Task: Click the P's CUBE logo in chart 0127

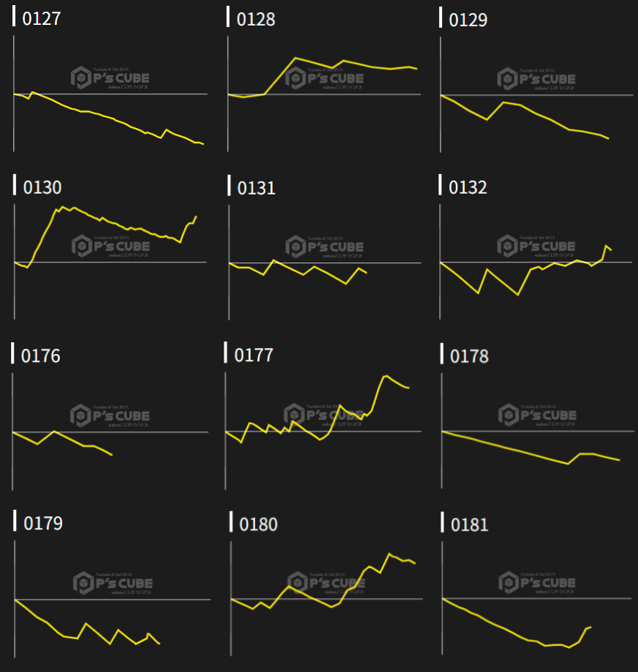Action: click(x=109, y=78)
